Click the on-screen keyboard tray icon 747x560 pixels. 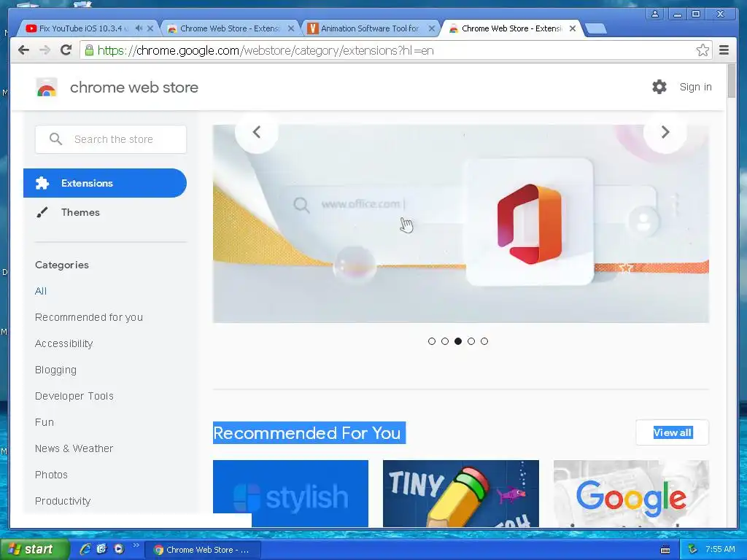[665, 550]
